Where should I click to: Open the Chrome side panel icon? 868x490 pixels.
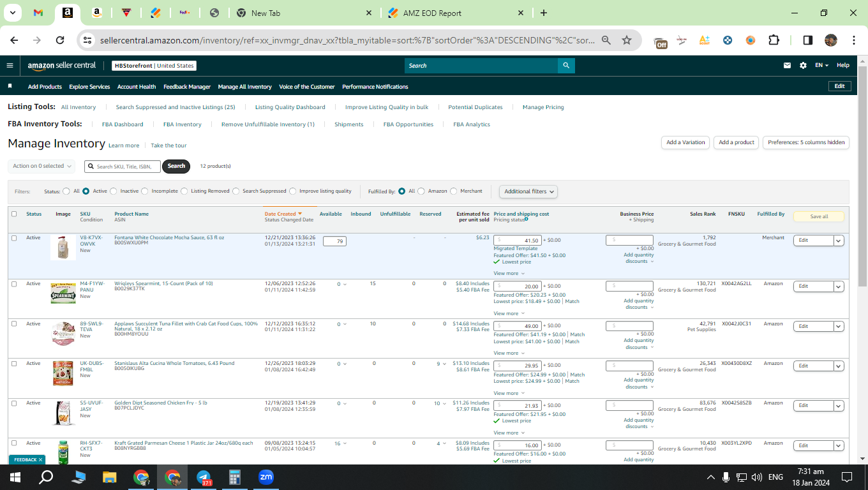(807, 40)
